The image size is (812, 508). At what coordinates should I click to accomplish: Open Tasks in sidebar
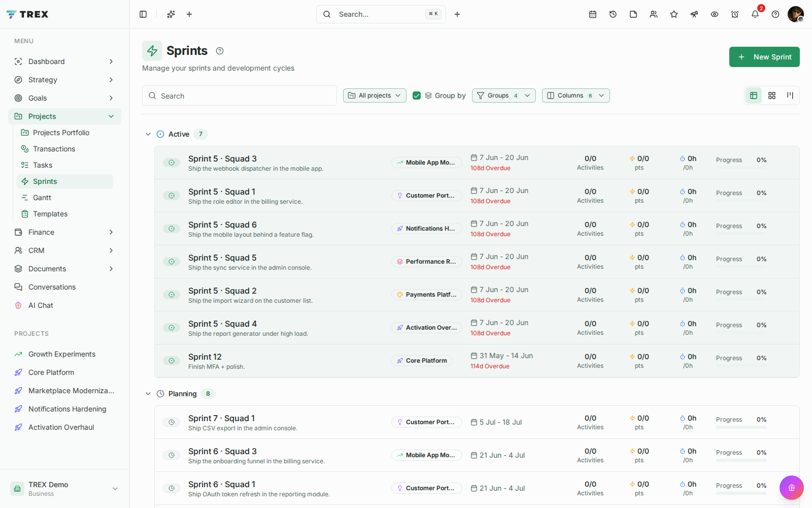click(65, 165)
